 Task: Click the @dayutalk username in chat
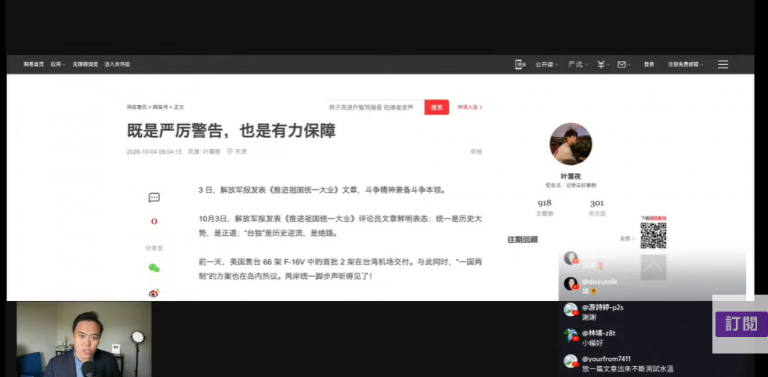pyautogui.click(x=600, y=282)
